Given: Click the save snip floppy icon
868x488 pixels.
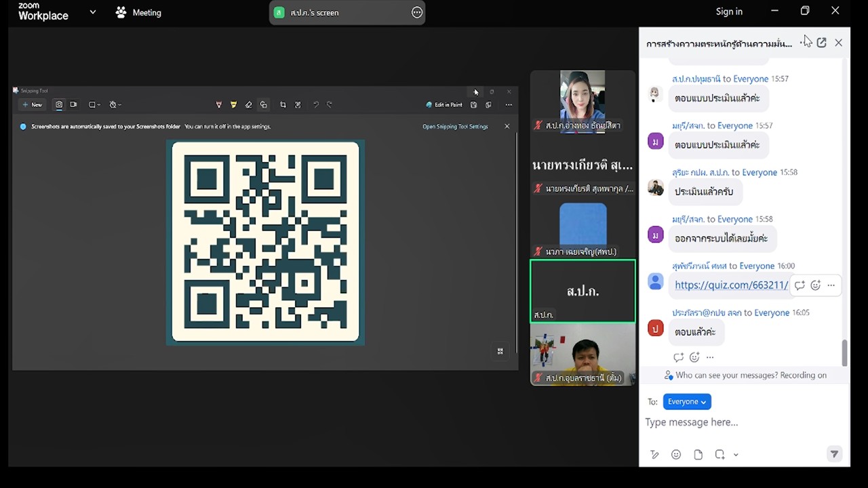Looking at the screenshot, I should [473, 104].
